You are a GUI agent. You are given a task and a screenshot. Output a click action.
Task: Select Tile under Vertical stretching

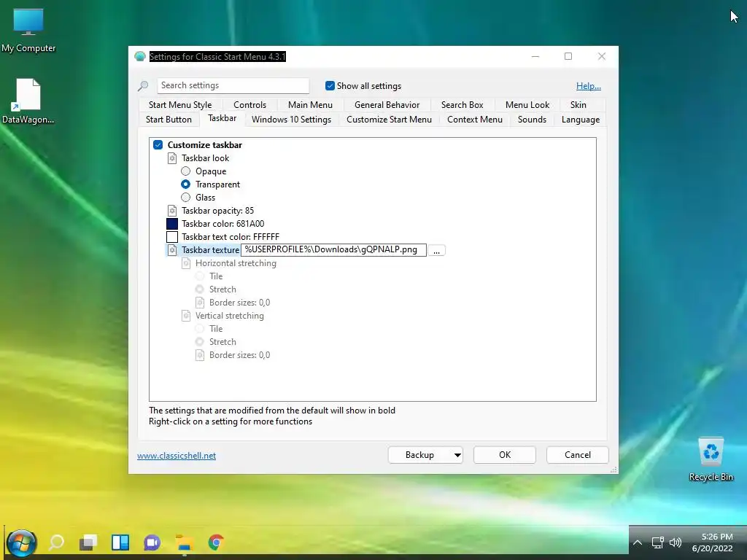(200, 329)
